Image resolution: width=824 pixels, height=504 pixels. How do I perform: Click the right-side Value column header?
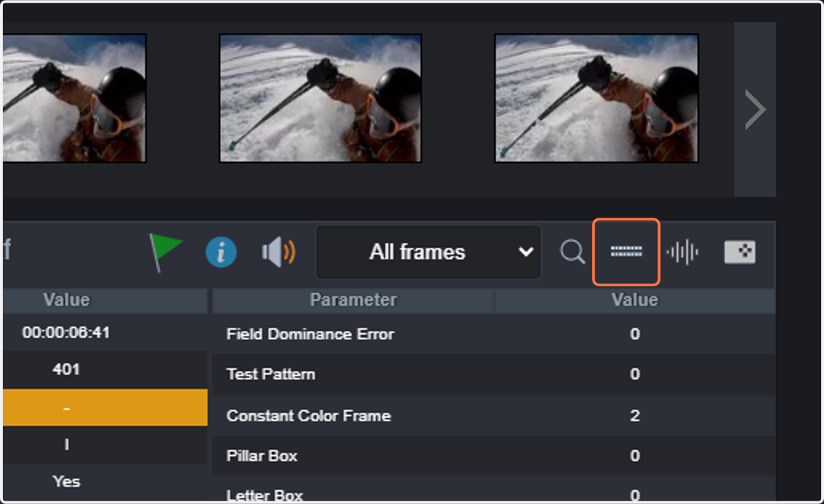click(x=635, y=300)
